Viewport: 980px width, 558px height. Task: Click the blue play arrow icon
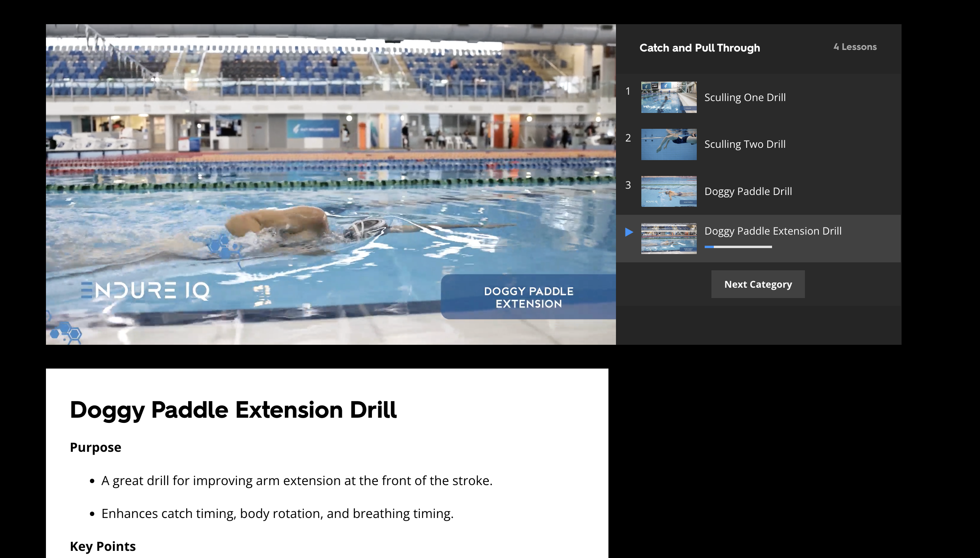pos(629,232)
